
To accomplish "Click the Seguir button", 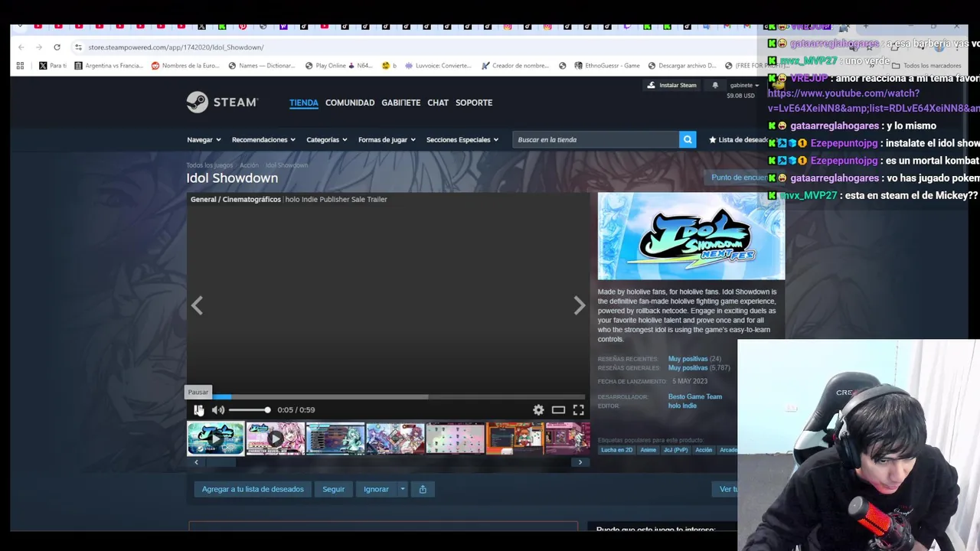I will [333, 489].
